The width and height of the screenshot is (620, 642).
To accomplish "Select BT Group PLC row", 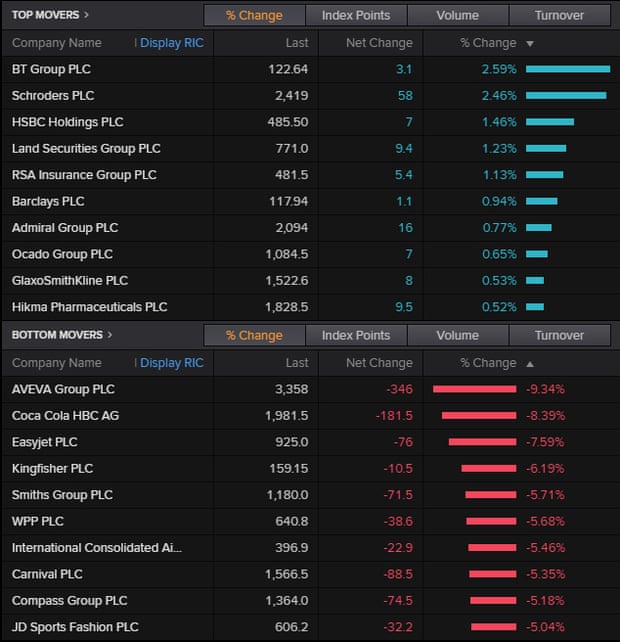I will 310,69.
